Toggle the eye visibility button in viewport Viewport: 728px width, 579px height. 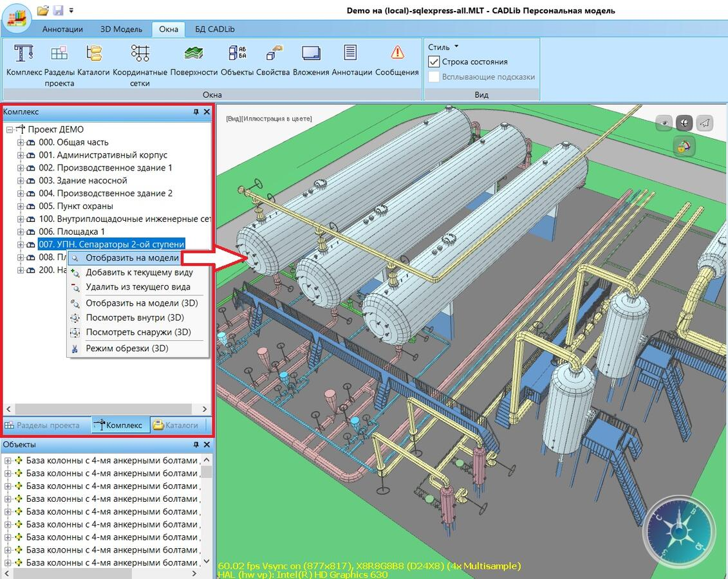[664, 123]
